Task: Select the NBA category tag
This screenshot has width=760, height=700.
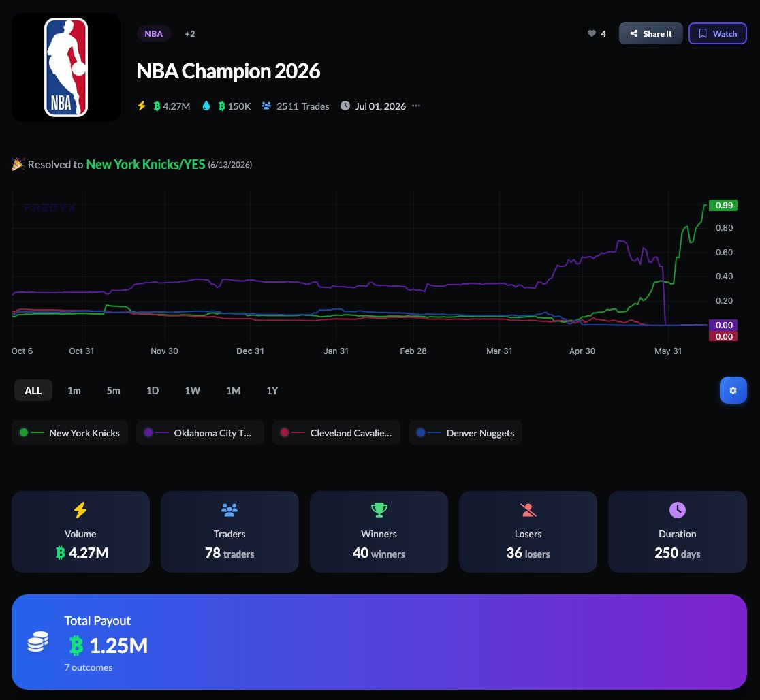Action: 154,34
